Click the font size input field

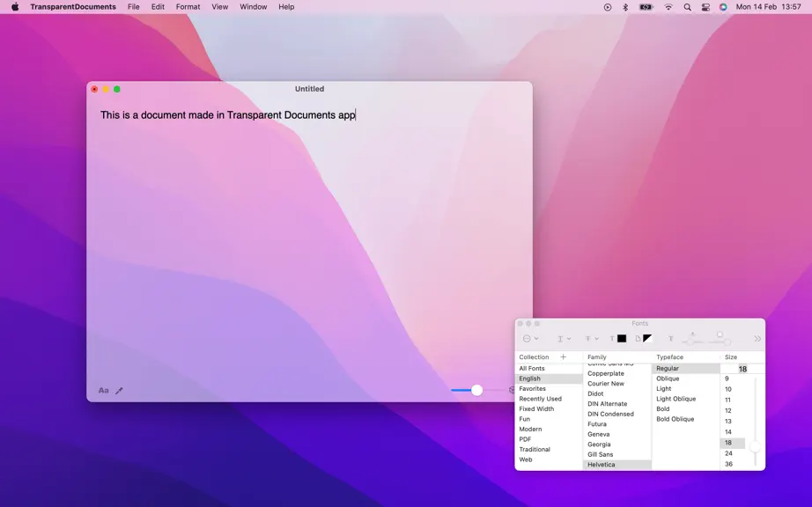pyautogui.click(x=742, y=369)
